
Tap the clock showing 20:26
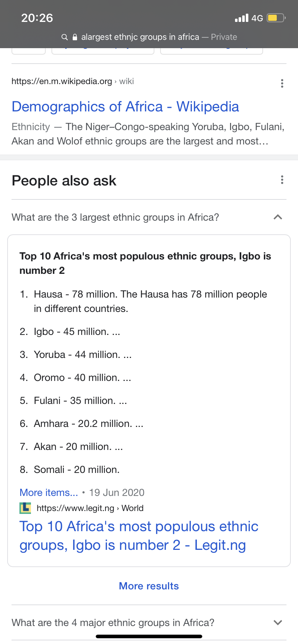[x=37, y=18]
